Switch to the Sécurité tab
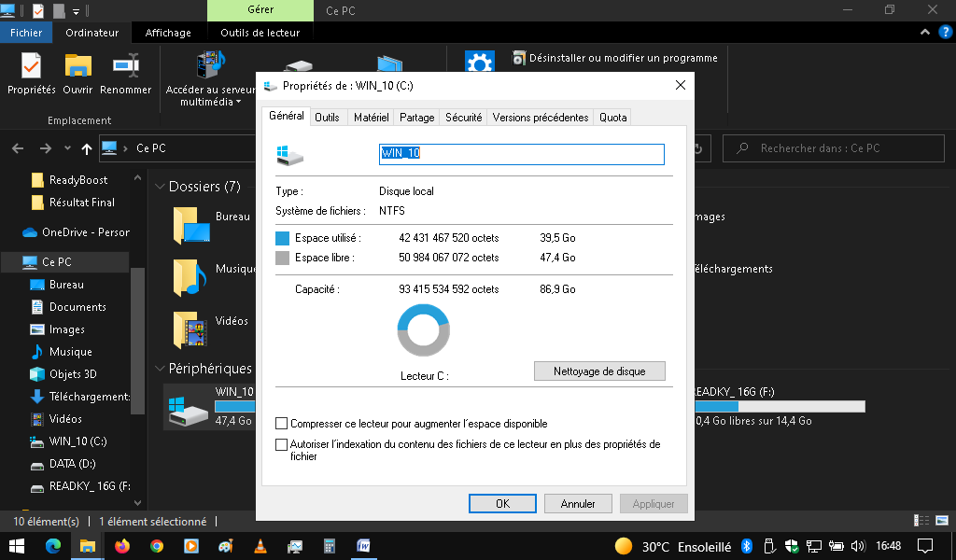The width and height of the screenshot is (956, 560). click(463, 118)
